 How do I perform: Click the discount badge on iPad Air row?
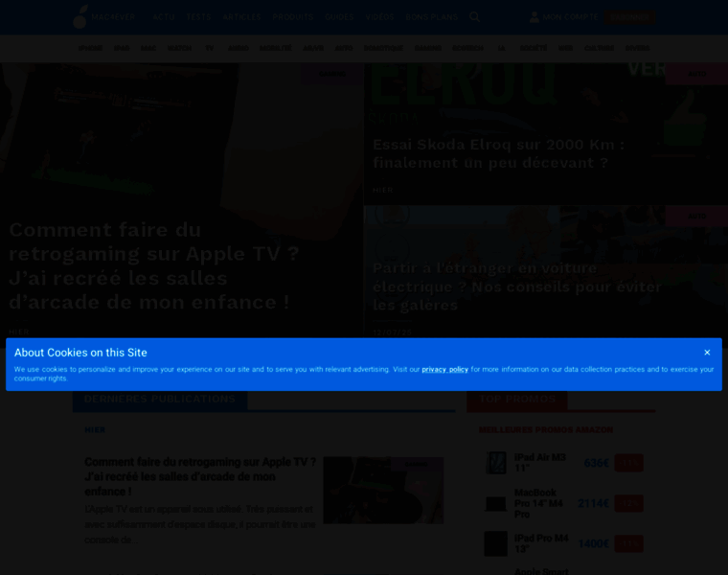pos(628,463)
